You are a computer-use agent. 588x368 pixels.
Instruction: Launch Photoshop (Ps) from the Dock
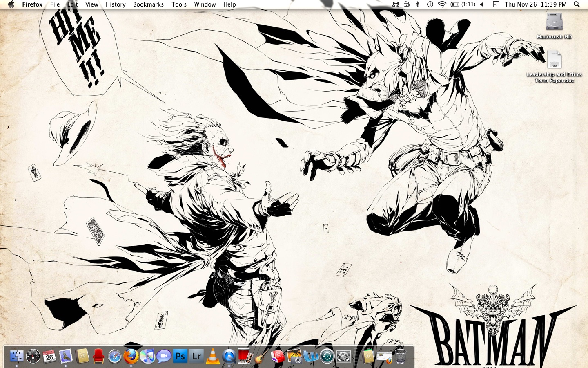pyautogui.click(x=180, y=356)
